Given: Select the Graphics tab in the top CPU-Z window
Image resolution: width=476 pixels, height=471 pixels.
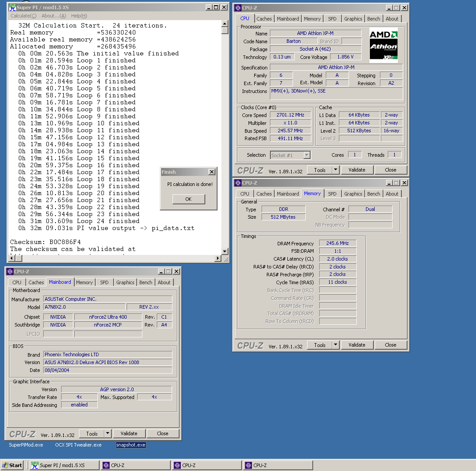Looking at the screenshot, I should [x=353, y=19].
